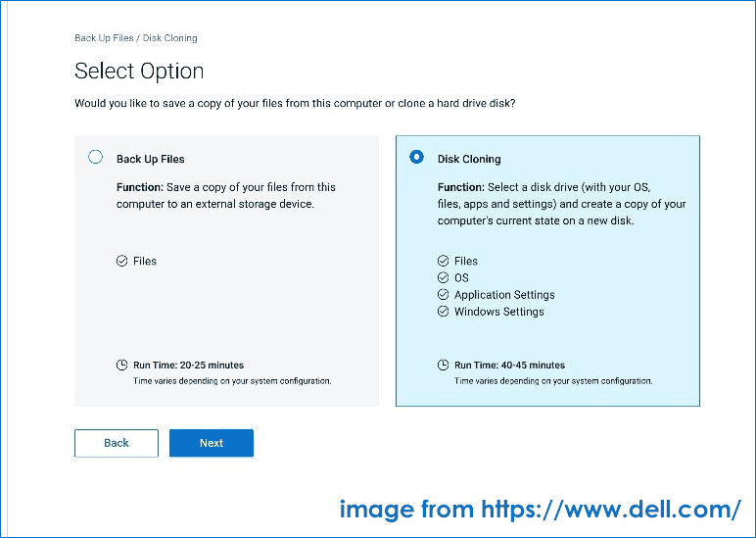Click the Files checkmark icon in Back Up Files card
Viewport: 756px width, 538px height.
122,261
